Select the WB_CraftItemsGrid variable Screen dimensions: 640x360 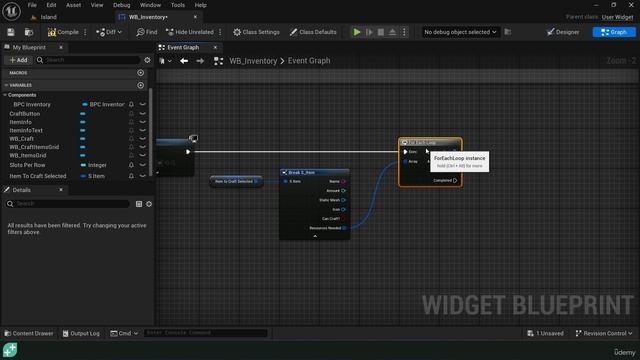click(34, 147)
